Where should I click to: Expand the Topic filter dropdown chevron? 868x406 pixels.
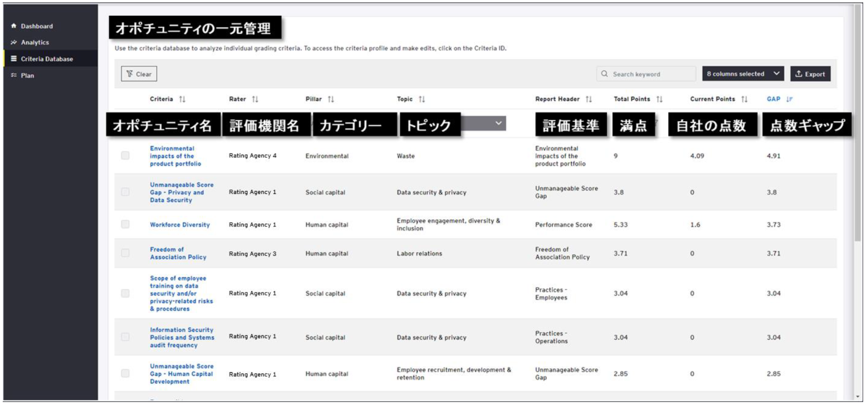click(x=498, y=123)
